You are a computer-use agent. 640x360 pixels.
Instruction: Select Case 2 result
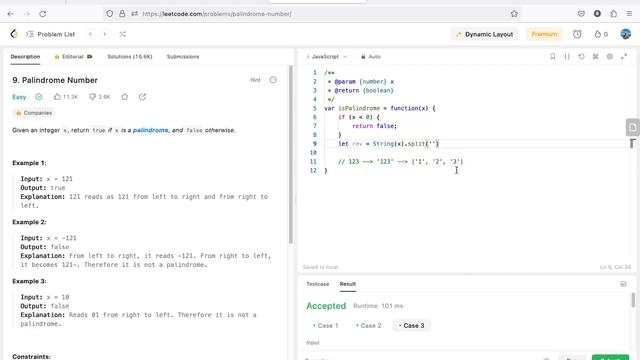(369, 326)
